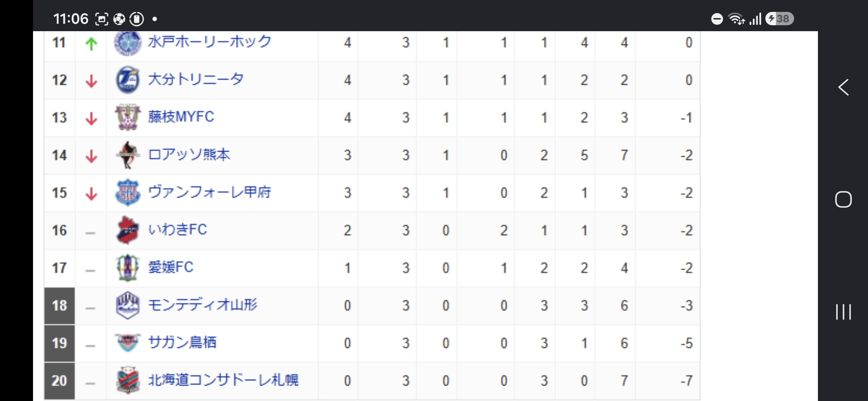The image size is (868, 401).
Task: Open 北海道コンサドーレ札幌 team link
Action: [x=223, y=380]
